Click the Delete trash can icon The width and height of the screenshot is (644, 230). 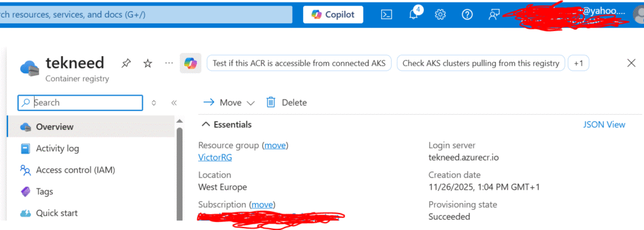pyautogui.click(x=270, y=102)
